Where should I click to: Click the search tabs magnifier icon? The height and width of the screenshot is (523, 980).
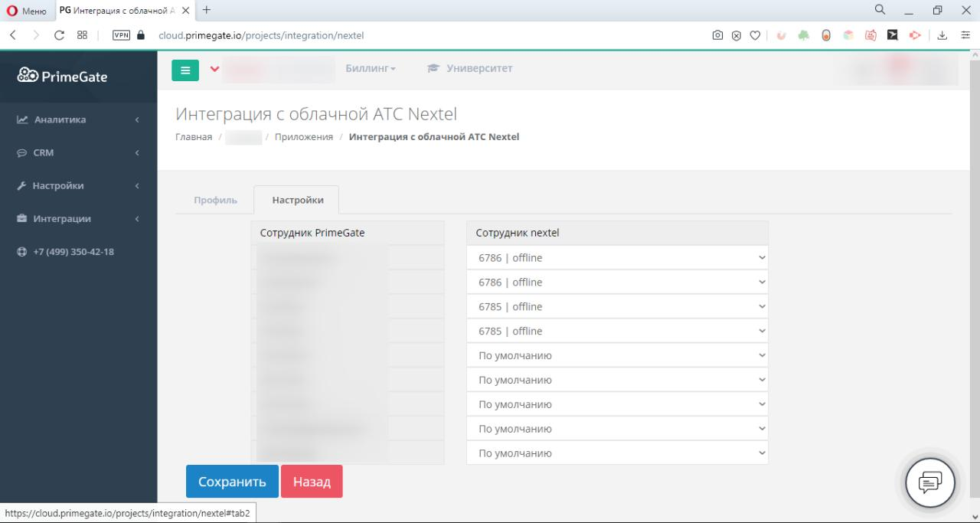tap(880, 10)
